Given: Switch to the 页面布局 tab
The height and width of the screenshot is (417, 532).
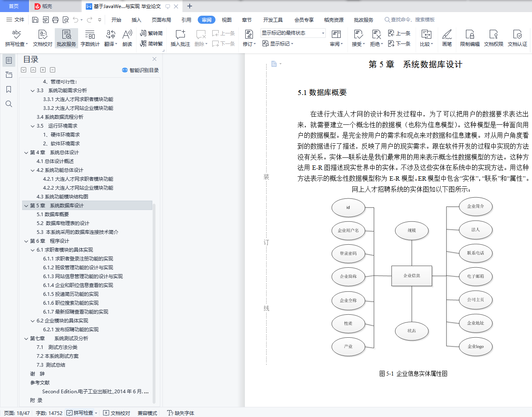Looking at the screenshot, I should click(161, 20).
